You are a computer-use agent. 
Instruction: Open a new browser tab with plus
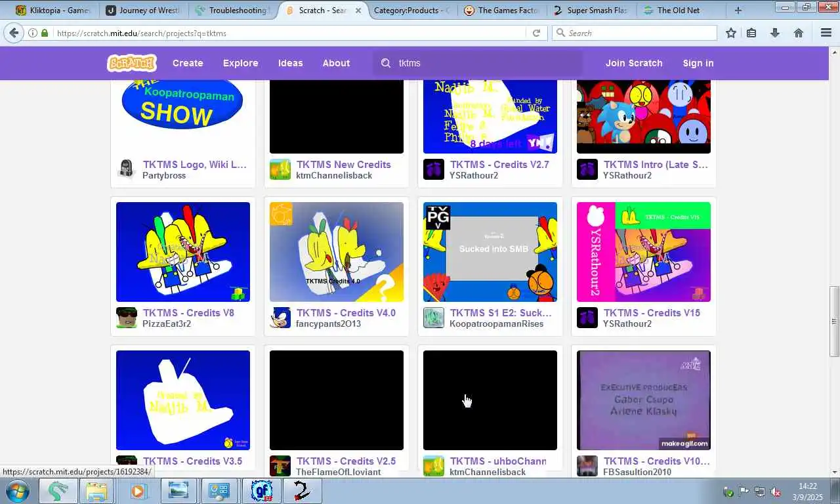pos(738,10)
